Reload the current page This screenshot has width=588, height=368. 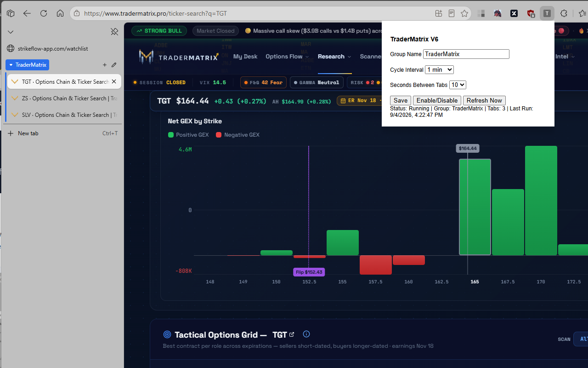point(44,13)
